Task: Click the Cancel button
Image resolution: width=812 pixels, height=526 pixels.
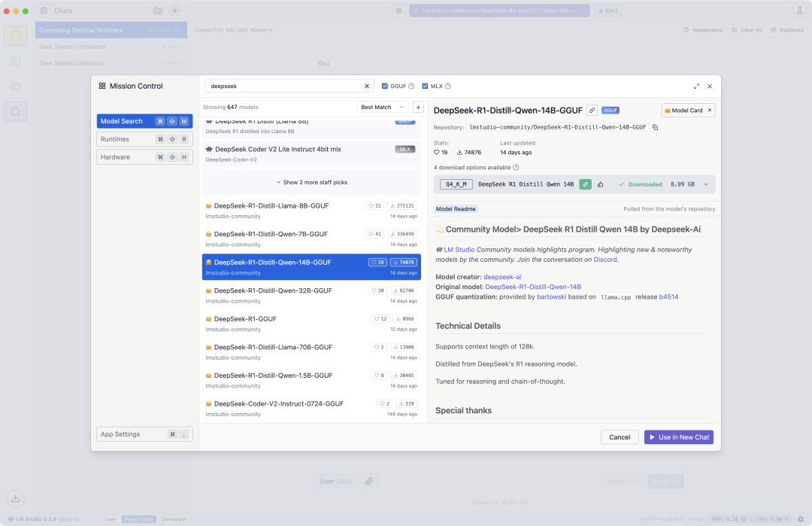Action: click(620, 437)
